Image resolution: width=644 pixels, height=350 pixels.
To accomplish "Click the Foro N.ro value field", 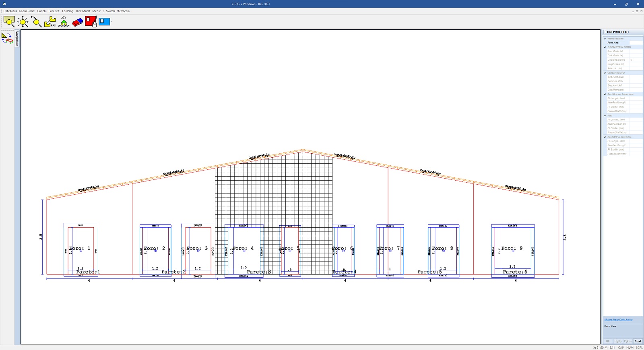I will coord(636,43).
